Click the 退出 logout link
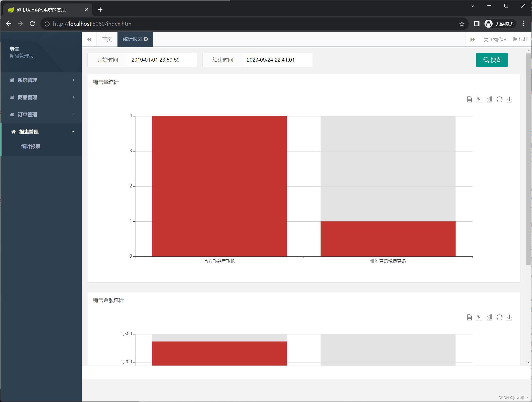The width and height of the screenshot is (532, 402). 521,39
